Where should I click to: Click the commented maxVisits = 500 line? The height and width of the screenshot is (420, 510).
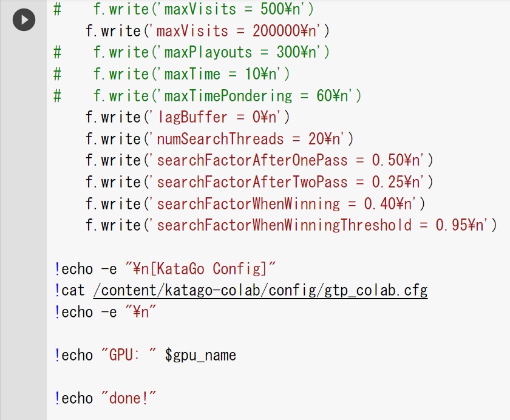click(184, 9)
